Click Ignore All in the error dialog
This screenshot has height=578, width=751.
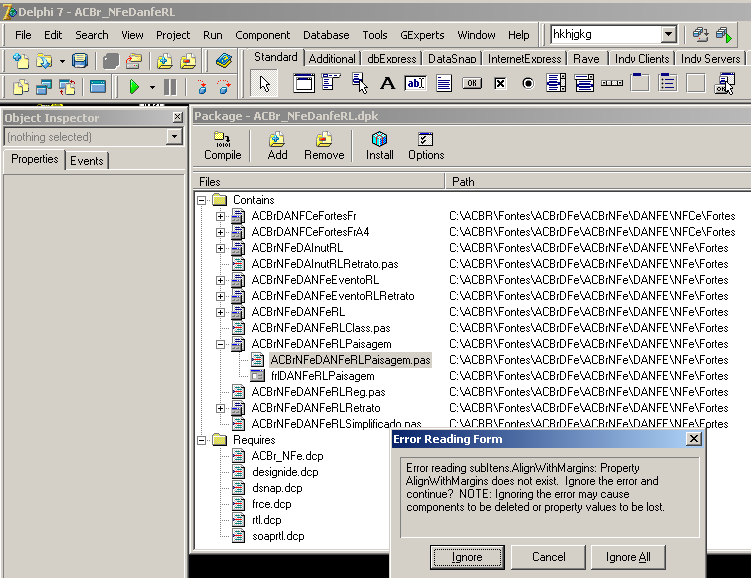[628, 557]
